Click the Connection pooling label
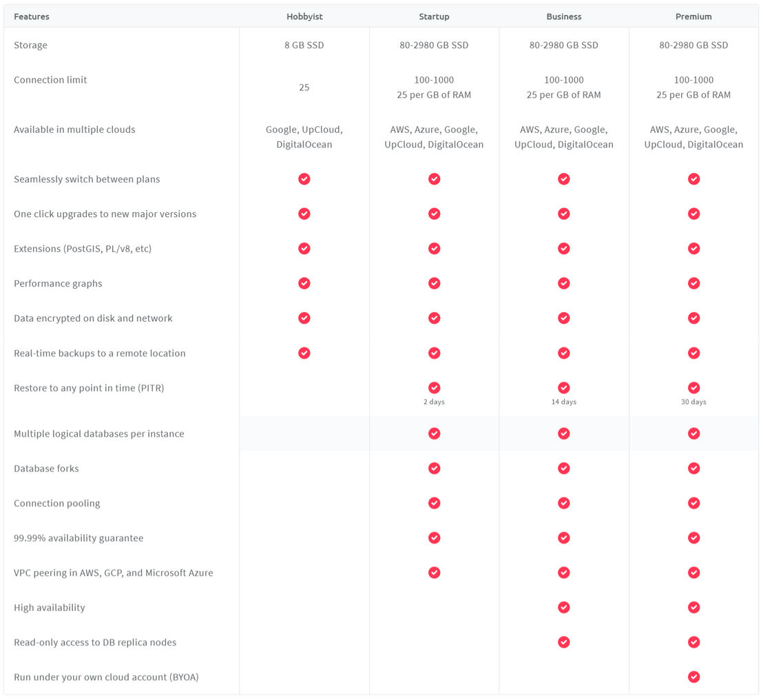This screenshot has width=763, height=700. point(57,504)
